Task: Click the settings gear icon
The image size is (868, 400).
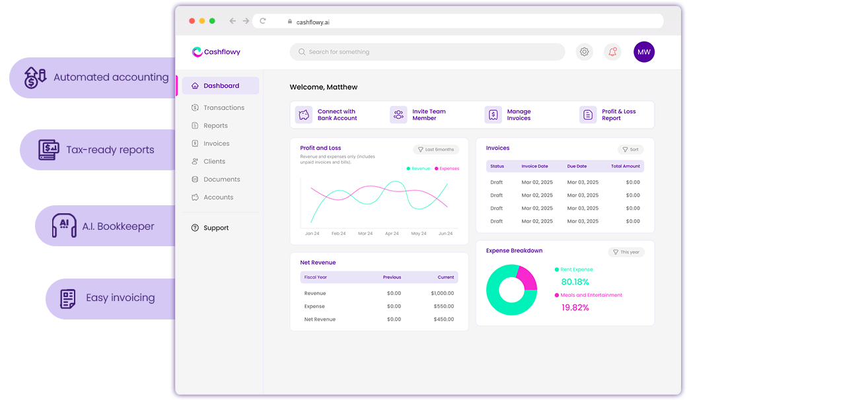Action: (584, 52)
